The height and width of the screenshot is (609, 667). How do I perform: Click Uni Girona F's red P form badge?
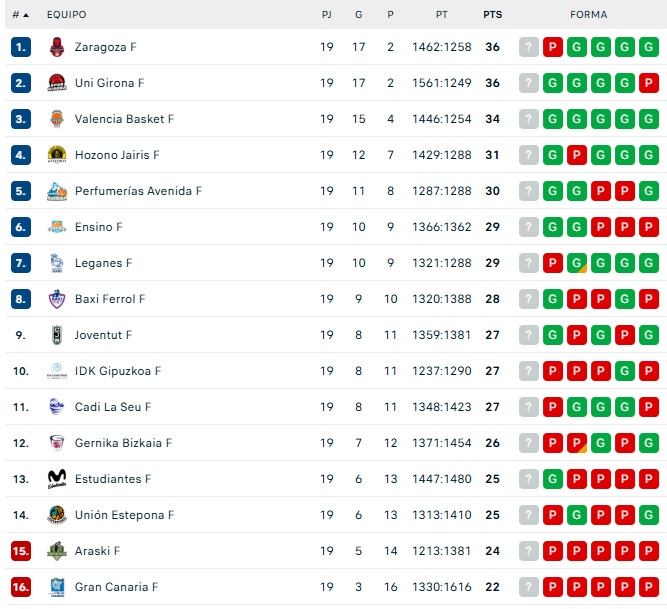[649, 83]
